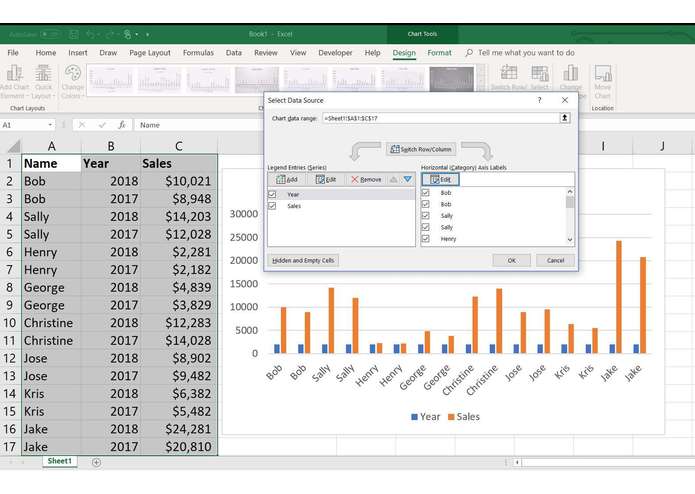Click the orange Sales legend swatch
This screenshot has height=494, width=695.
pos(451,417)
